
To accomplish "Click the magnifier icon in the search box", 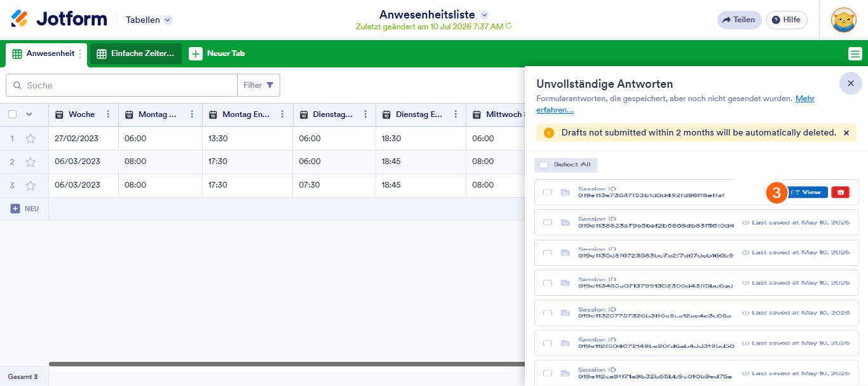I will 17,85.
